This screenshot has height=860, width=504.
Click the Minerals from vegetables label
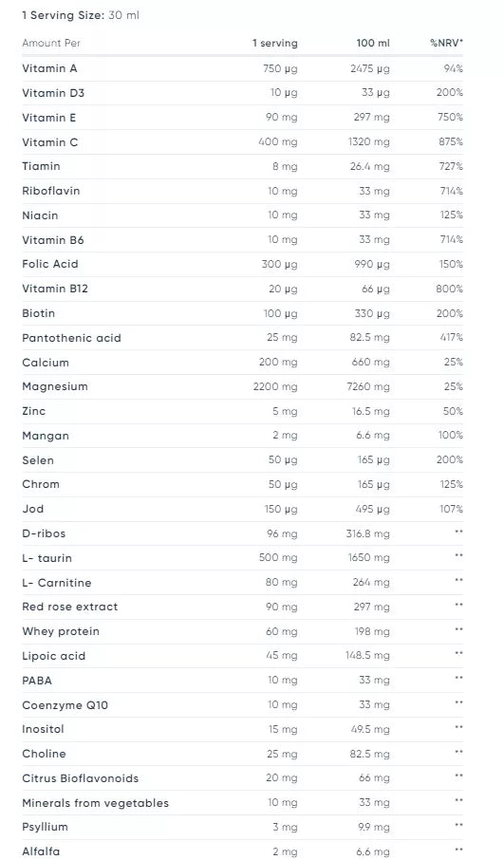tap(96, 803)
